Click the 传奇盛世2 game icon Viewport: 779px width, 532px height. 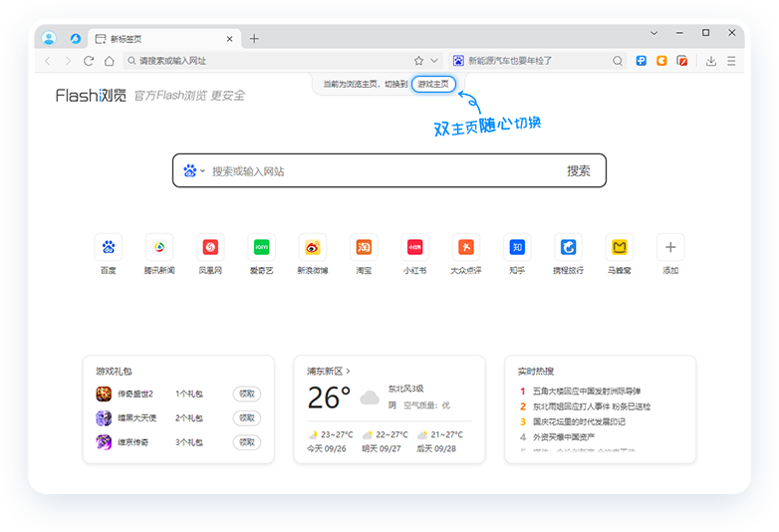point(104,394)
